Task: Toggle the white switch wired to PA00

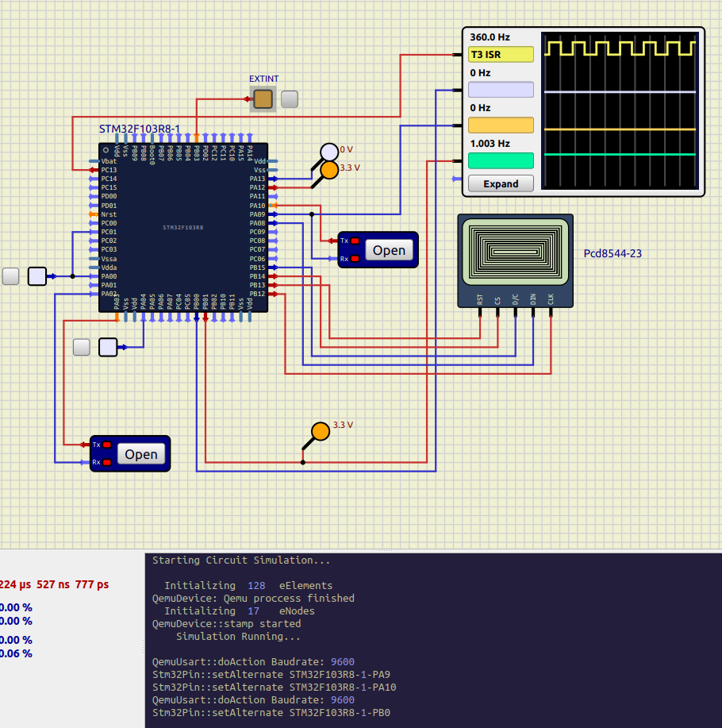Action: [37, 276]
